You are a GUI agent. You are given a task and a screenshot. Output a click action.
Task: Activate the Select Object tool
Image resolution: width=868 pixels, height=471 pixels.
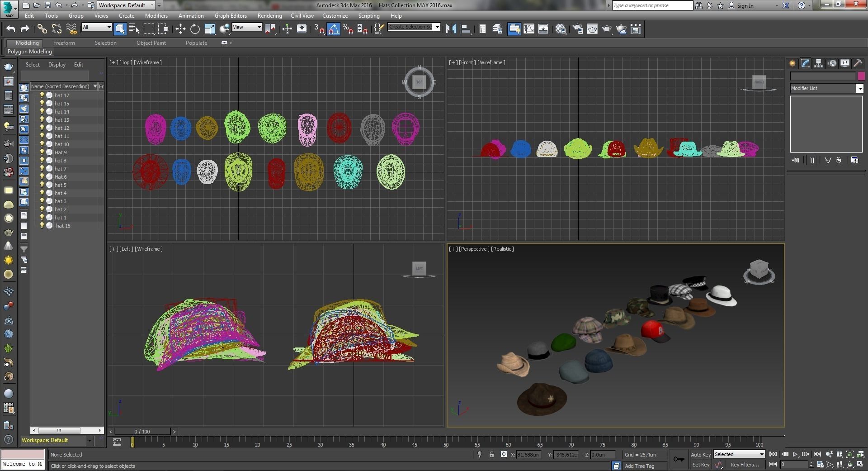120,29
